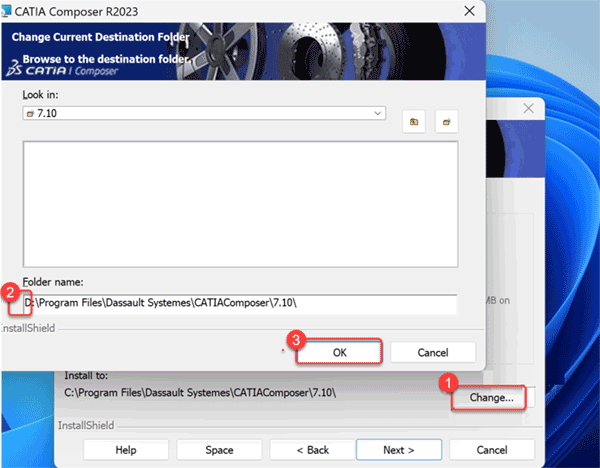This screenshot has height=468, width=600.
Task: Confirm the destination folder with OK
Action: [339, 352]
